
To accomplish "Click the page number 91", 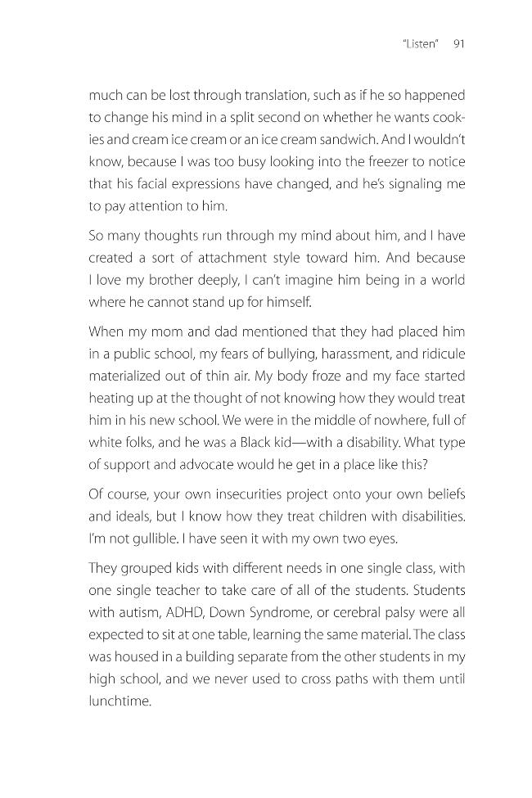I will click(x=458, y=44).
